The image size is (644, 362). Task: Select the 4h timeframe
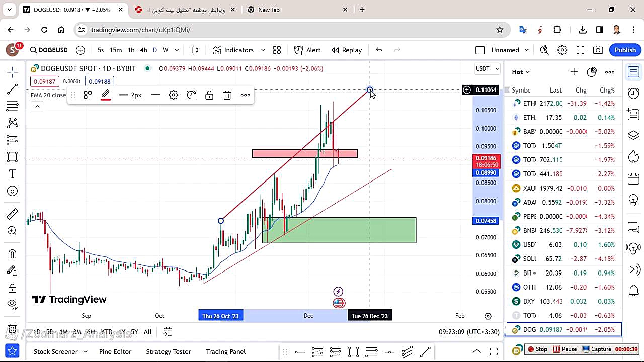tap(143, 50)
